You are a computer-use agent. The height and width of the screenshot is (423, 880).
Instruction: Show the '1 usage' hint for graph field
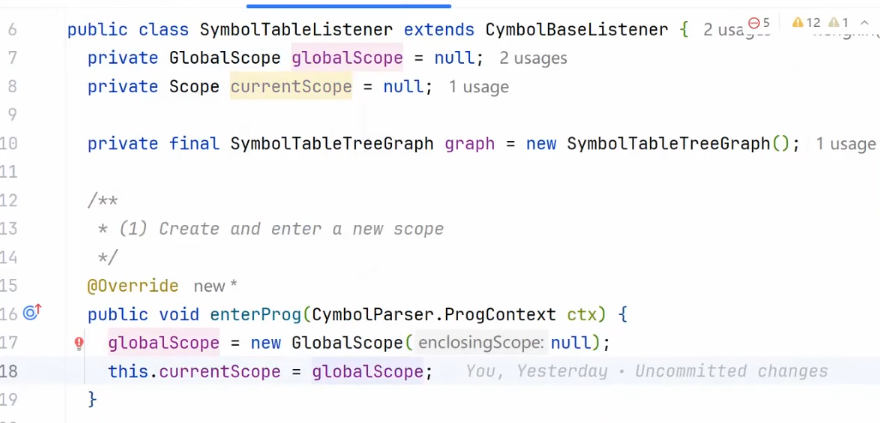point(845,144)
